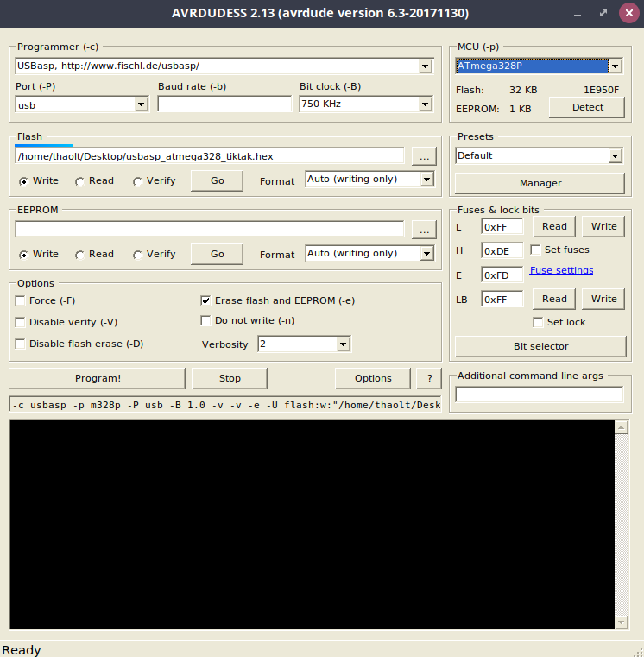Image resolution: width=644 pixels, height=657 pixels.
Task: Browse for EEPROM file with ... button
Action: (x=424, y=230)
